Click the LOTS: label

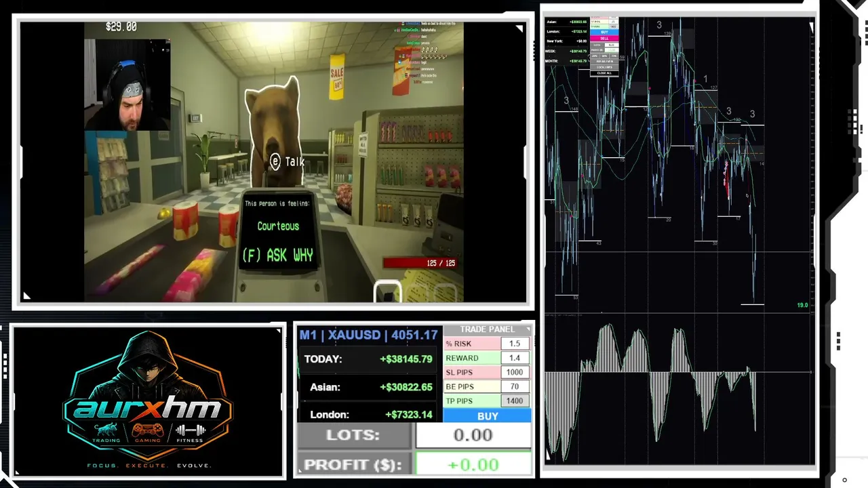[x=353, y=435]
